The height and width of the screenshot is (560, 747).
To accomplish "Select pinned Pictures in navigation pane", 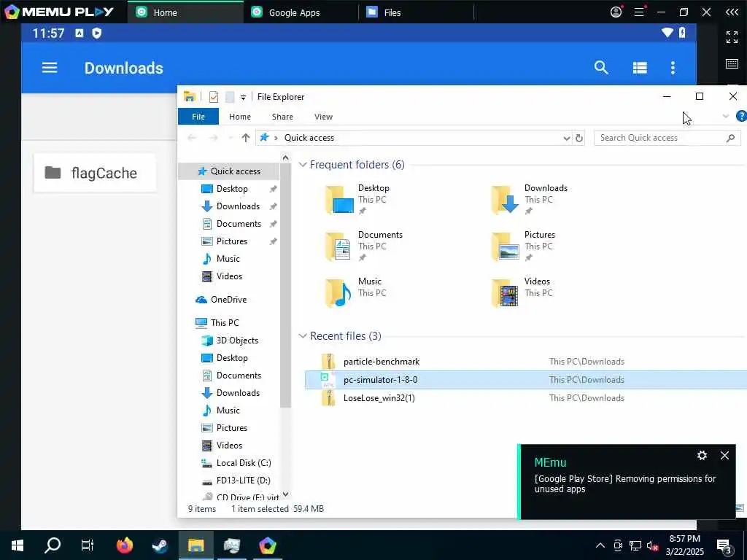I will (x=231, y=241).
